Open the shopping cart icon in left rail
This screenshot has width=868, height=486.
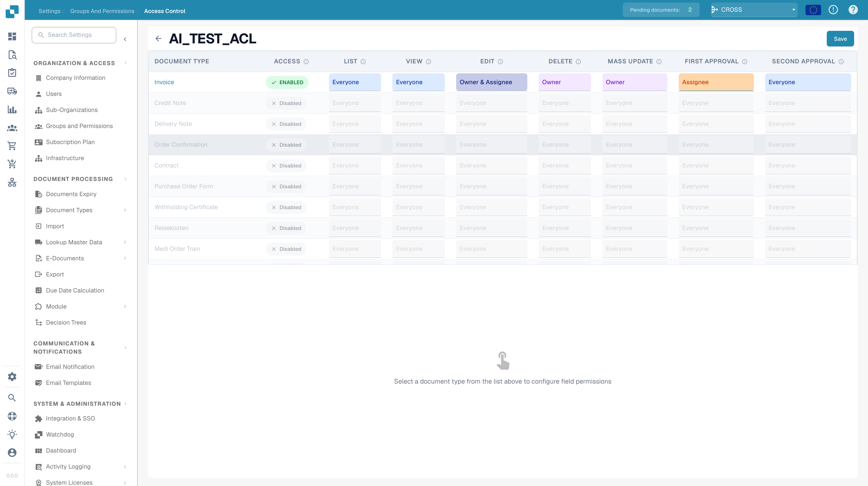pyautogui.click(x=12, y=146)
